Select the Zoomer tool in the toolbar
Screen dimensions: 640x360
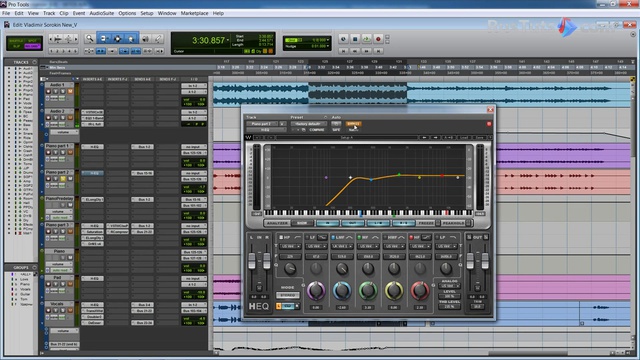coord(89,39)
